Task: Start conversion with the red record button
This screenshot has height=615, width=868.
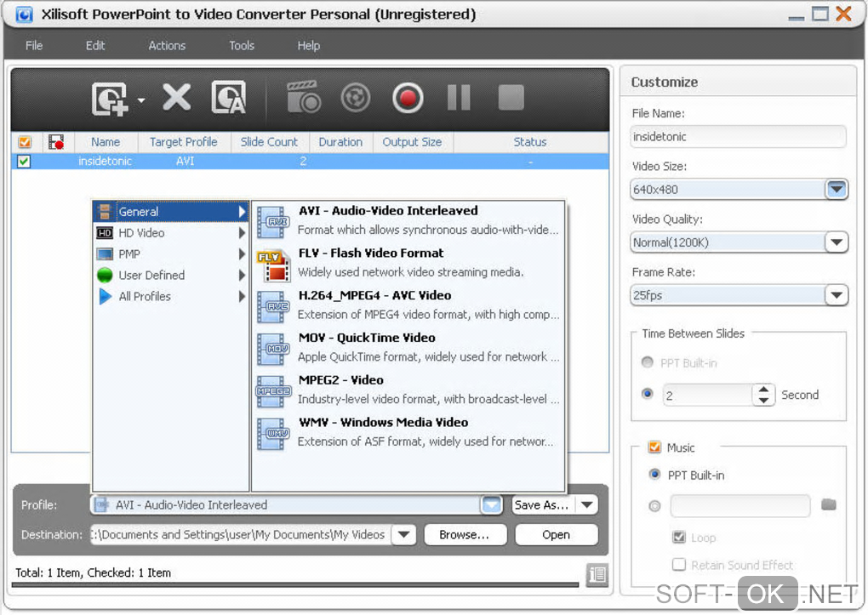Action: (408, 98)
